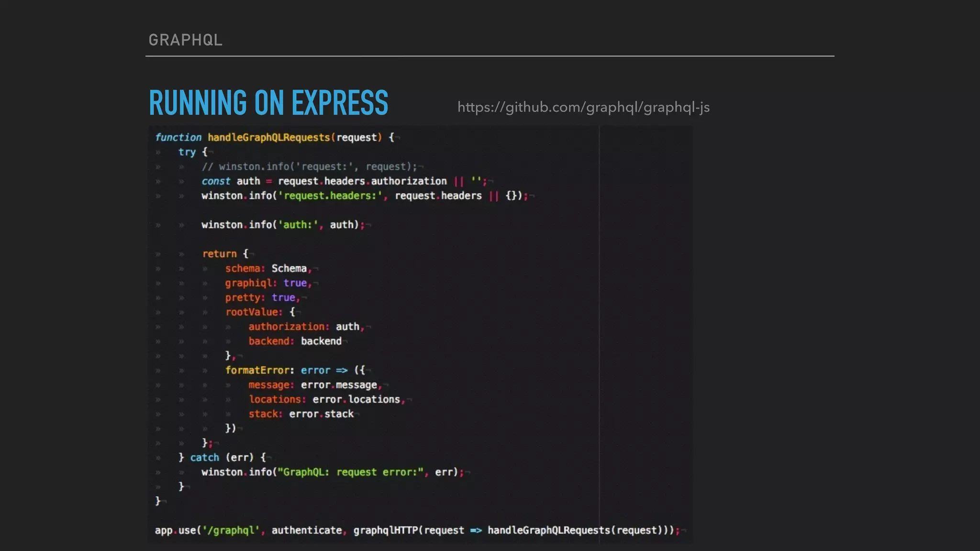
Task: Click the backend: backend line
Action: (295, 341)
